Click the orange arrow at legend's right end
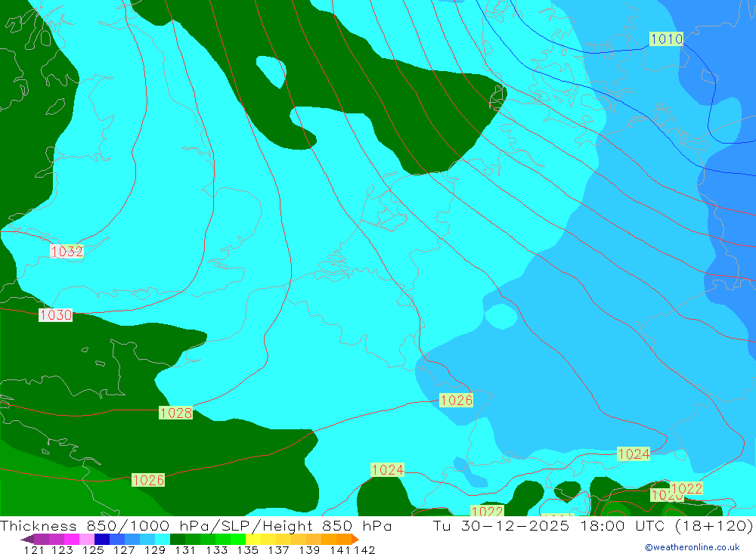The image size is (756, 554). [355, 539]
